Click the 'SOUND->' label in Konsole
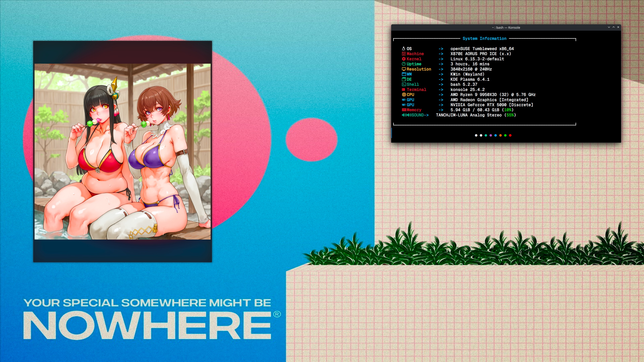The width and height of the screenshot is (644, 362). (x=420, y=115)
